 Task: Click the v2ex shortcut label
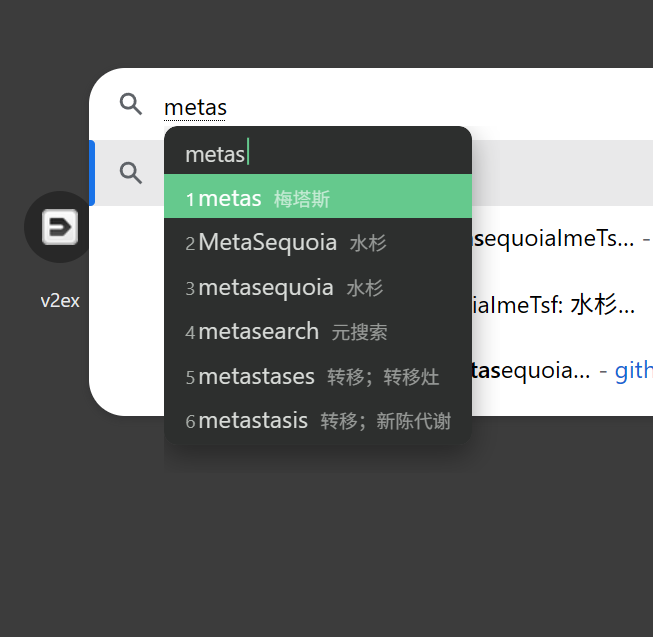[60, 301]
